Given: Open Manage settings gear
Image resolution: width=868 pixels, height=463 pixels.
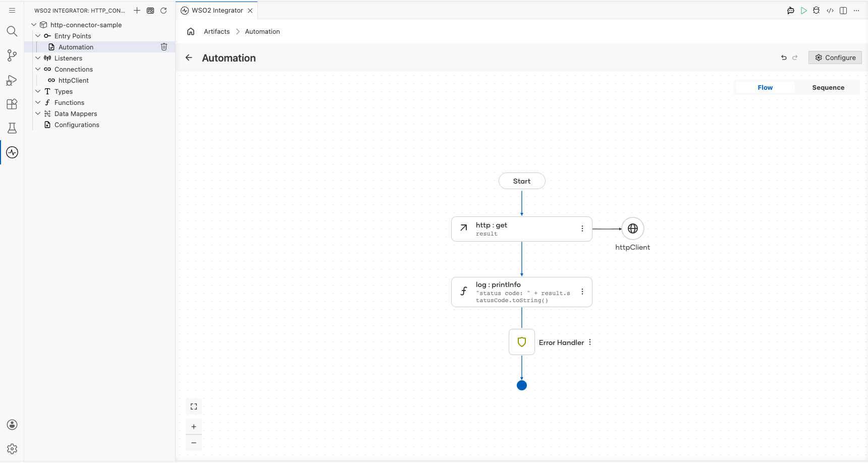Looking at the screenshot, I should 12,449.
